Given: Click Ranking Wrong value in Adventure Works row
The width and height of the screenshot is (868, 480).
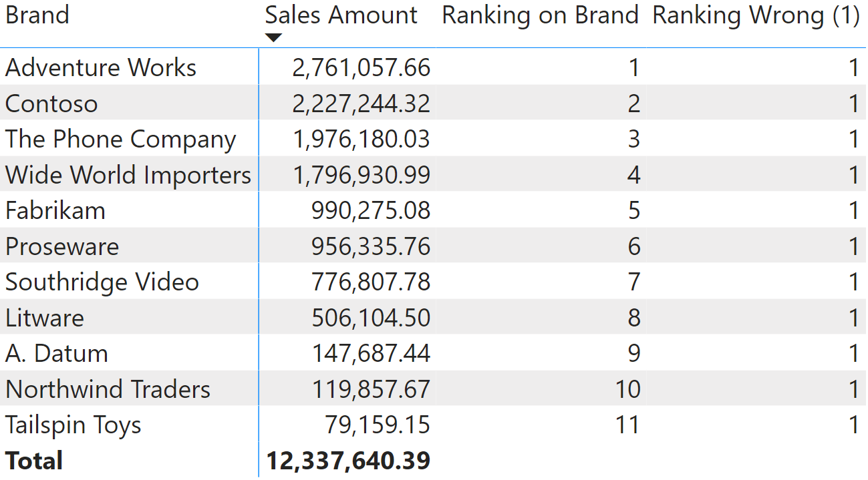Looking at the screenshot, I should click(853, 67).
